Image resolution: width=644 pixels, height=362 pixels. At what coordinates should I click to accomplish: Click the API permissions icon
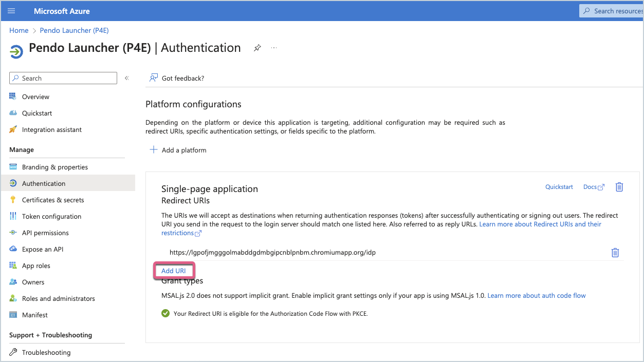click(x=13, y=233)
